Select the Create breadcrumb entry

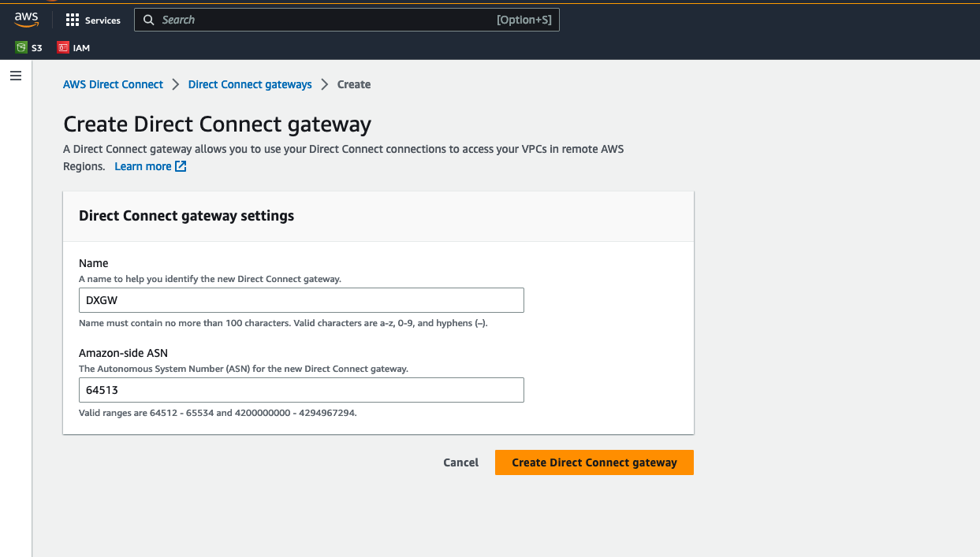click(353, 84)
